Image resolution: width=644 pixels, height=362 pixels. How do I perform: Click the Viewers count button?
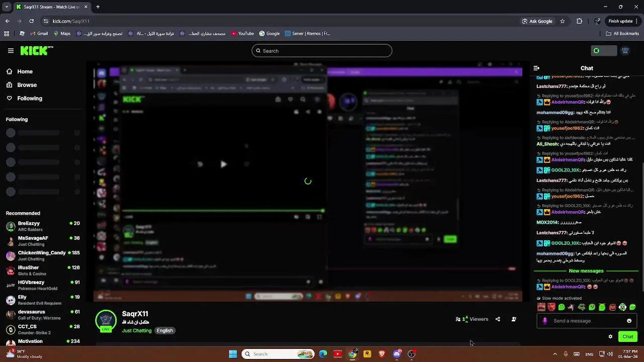coord(472,319)
